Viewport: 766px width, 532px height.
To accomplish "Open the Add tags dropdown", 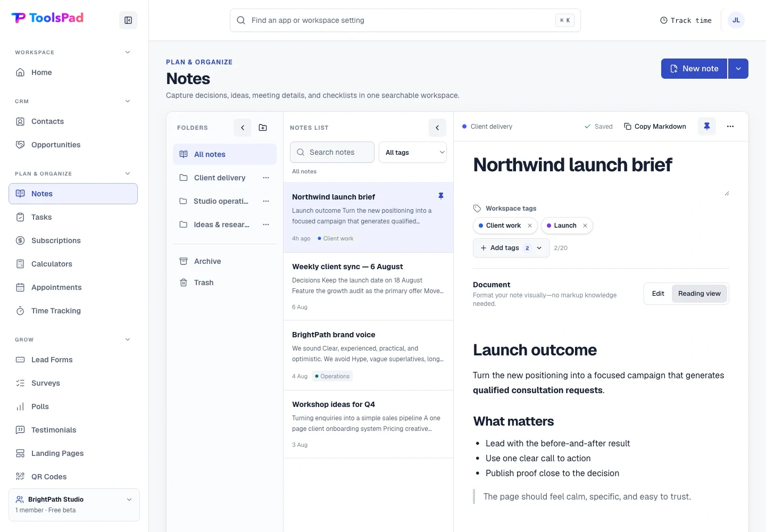I will pyautogui.click(x=511, y=248).
